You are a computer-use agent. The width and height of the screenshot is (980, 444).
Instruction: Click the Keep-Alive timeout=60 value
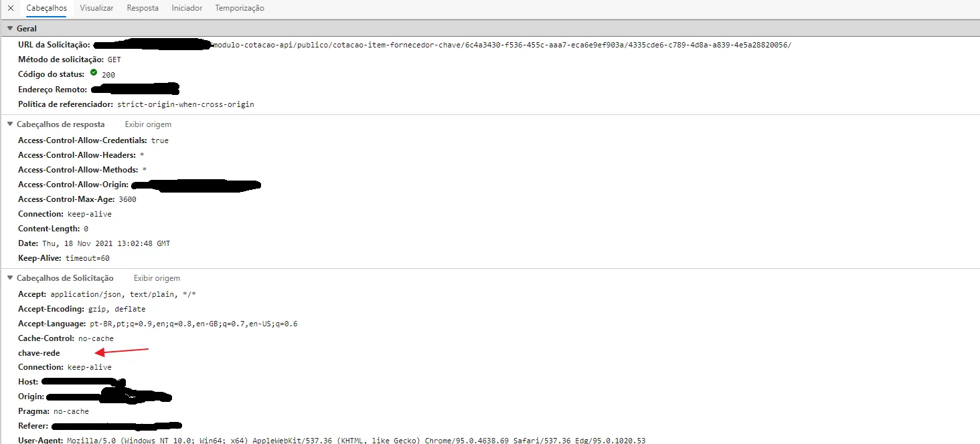87,258
